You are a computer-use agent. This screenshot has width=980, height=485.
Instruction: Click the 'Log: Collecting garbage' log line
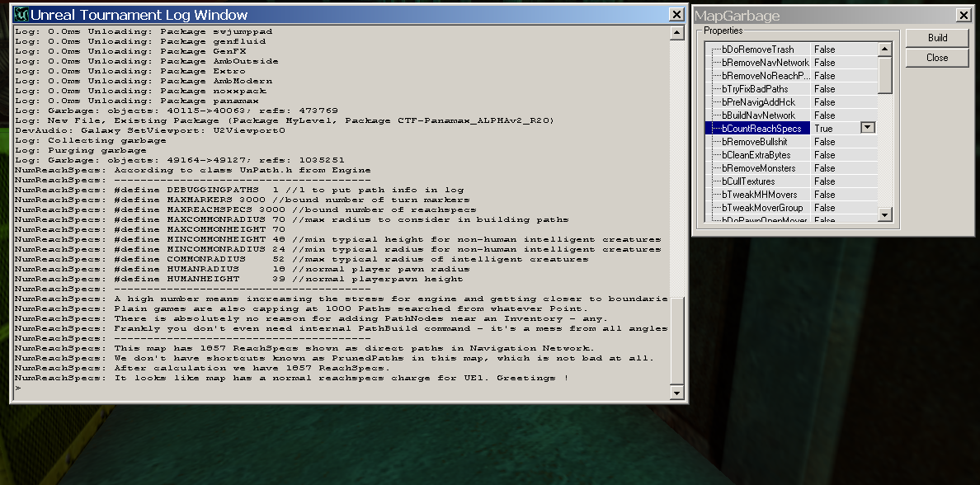(90, 140)
